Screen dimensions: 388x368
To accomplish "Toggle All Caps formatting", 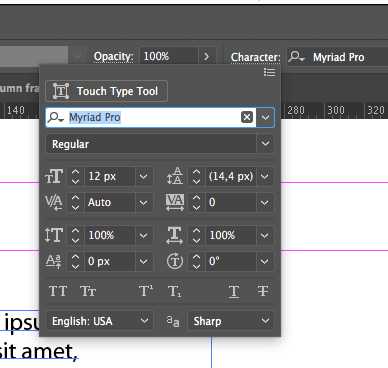I will point(57,291).
